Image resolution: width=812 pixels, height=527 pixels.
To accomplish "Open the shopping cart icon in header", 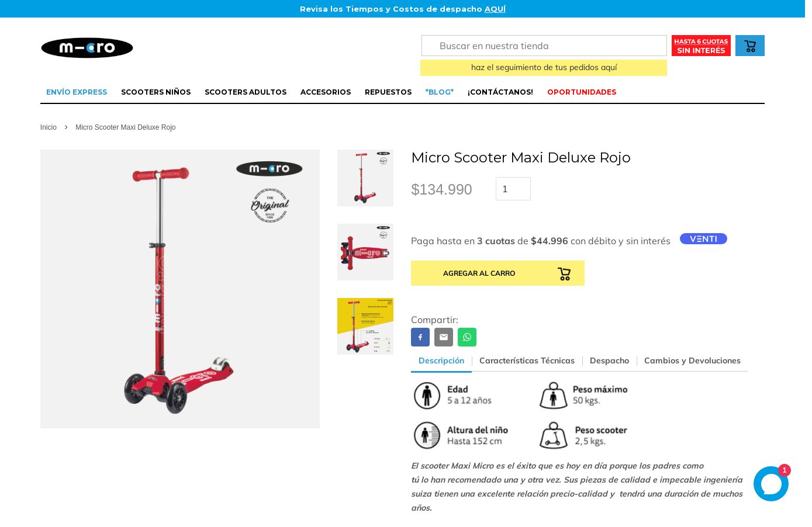I will 749,46.
